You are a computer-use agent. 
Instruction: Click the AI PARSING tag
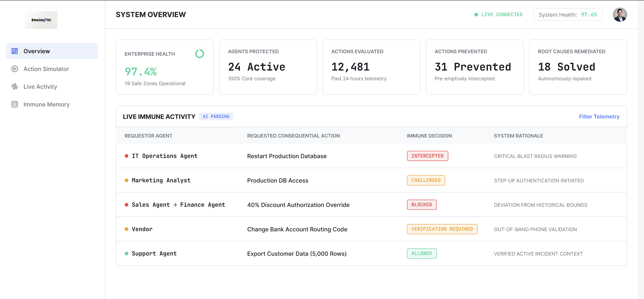tap(216, 116)
